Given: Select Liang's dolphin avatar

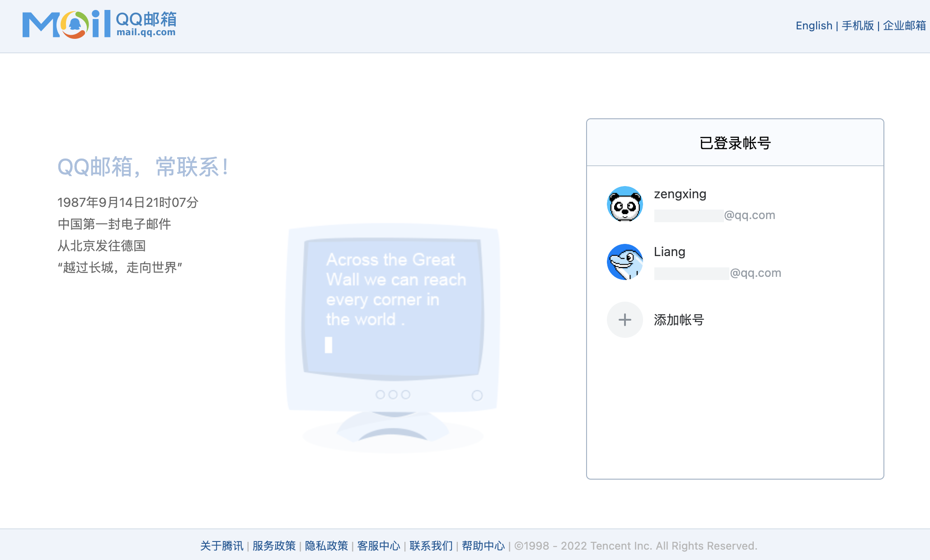Looking at the screenshot, I should (625, 262).
